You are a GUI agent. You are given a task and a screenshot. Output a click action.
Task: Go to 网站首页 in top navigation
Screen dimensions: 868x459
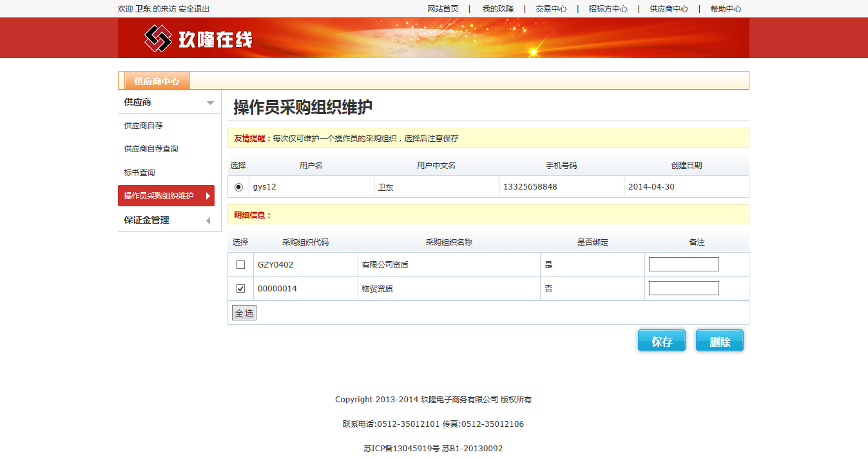(x=443, y=9)
